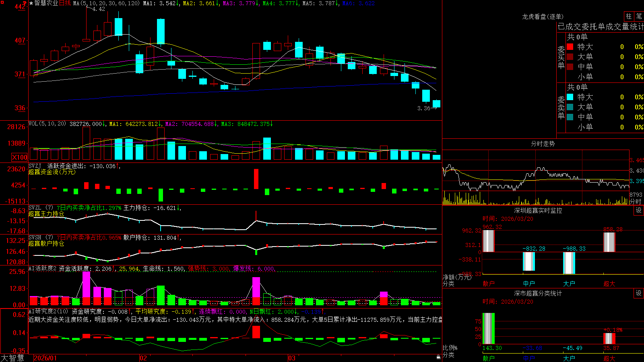The height and width of the screenshot is (362, 644).
Task: Click the SVSH indicator name
Action: [x=35, y=237]
